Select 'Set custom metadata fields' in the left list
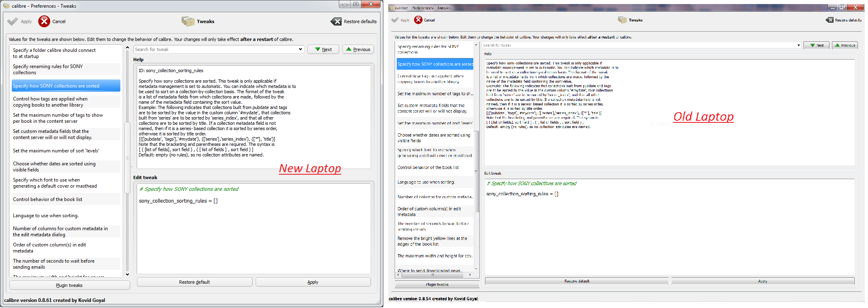Viewport: 868px width, 308px height. tap(66, 134)
